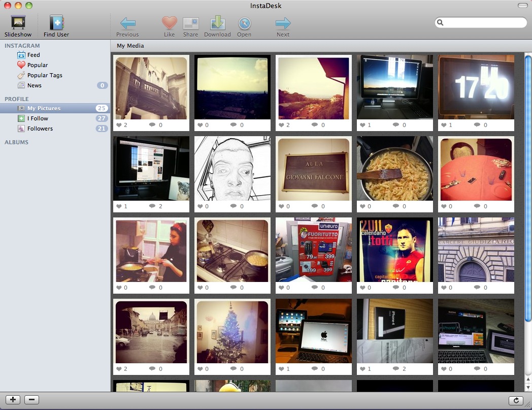Remove an album with the minus button
Viewport: 532px width, 410px height.
(31, 400)
